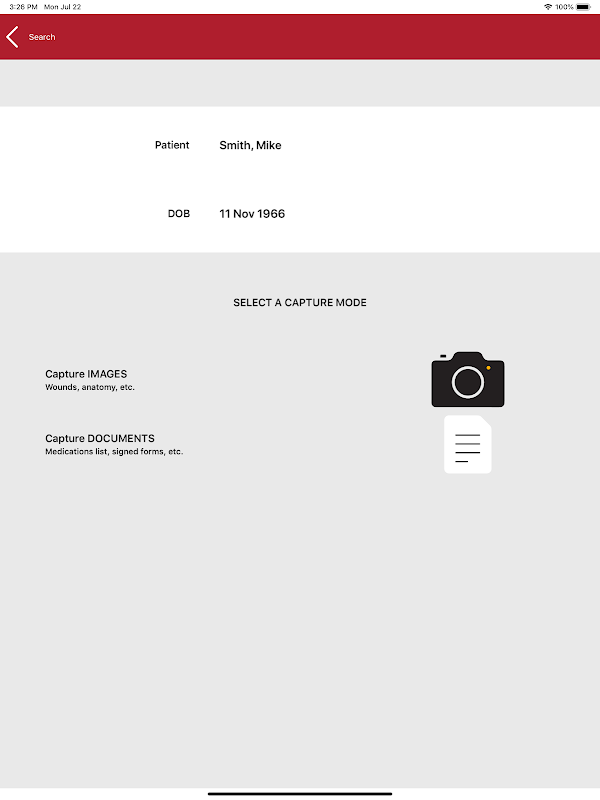Click the date of birth 11 Nov 1966

[x=252, y=214]
